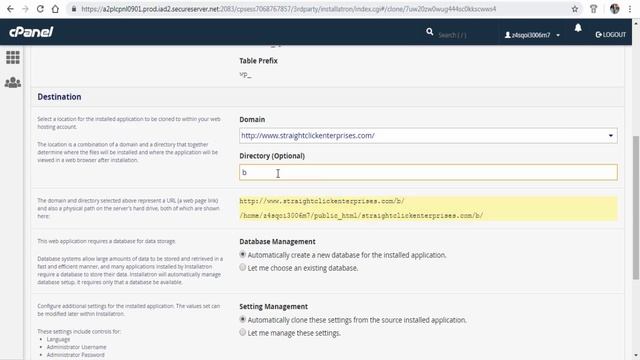Image resolution: width=640 pixels, height=360 pixels.
Task: Click the browser forward arrow
Action: [x=25, y=9]
